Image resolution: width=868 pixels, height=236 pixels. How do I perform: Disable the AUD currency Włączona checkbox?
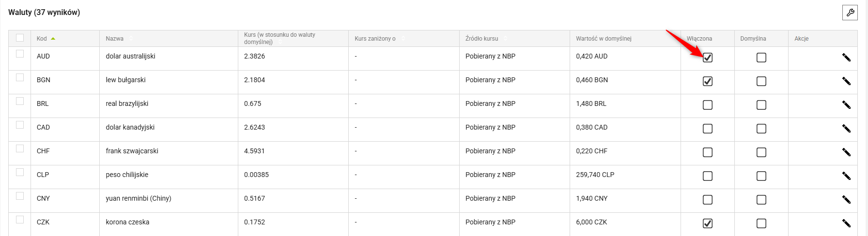click(x=708, y=58)
